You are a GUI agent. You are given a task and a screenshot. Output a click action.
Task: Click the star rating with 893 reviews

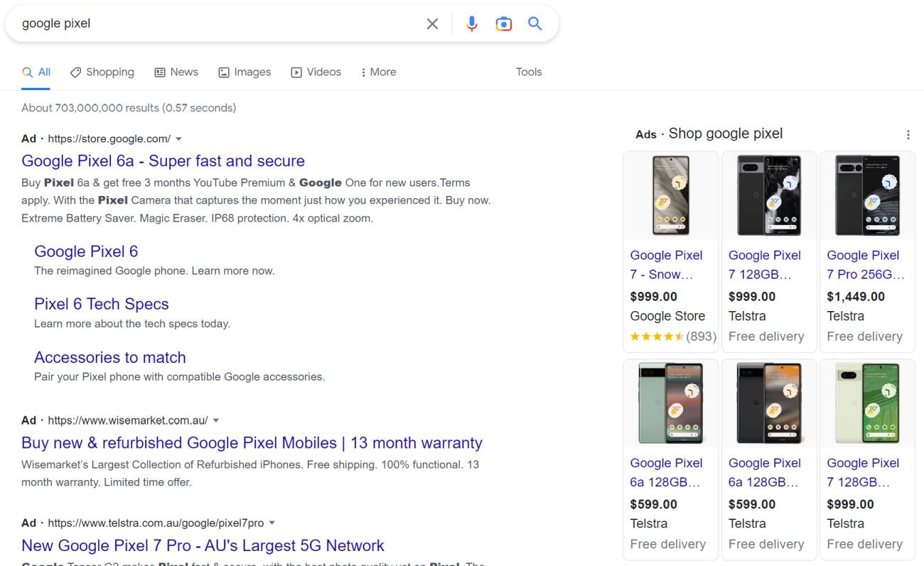pos(673,337)
